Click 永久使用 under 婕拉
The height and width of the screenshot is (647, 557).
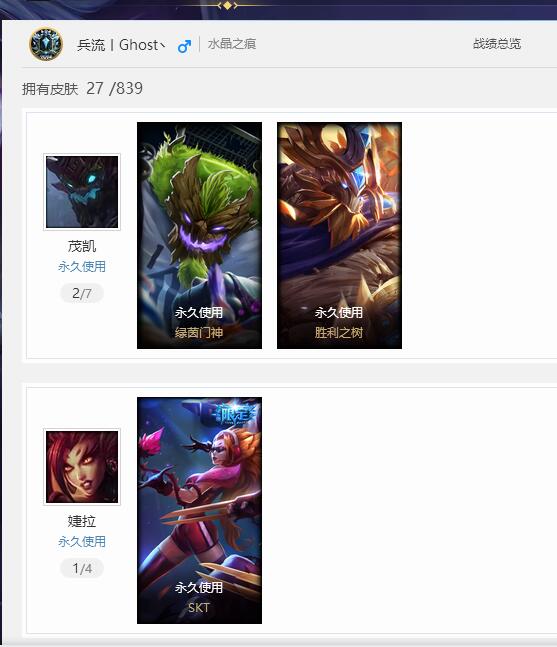click(82, 541)
